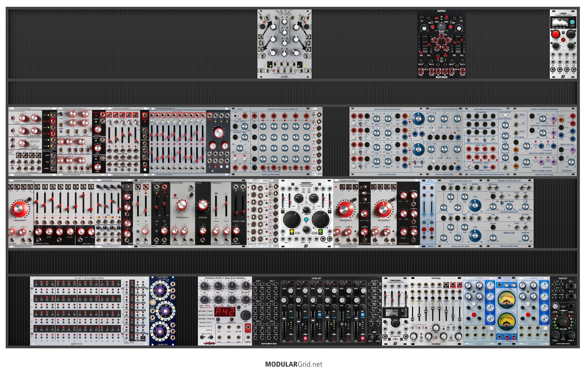Adjust the Rampage Balance knob

pyautogui.click(x=442, y=26)
